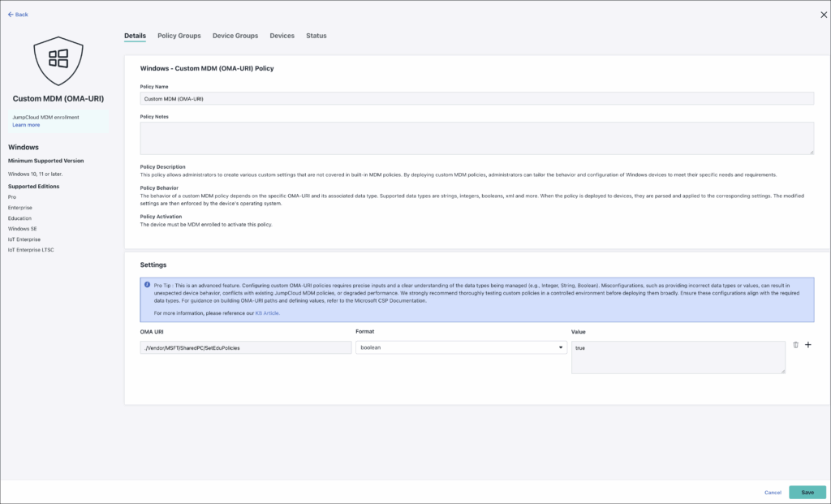Delete the OMA URI row via trash icon
Viewport: 831px width, 504px height.
click(x=795, y=345)
